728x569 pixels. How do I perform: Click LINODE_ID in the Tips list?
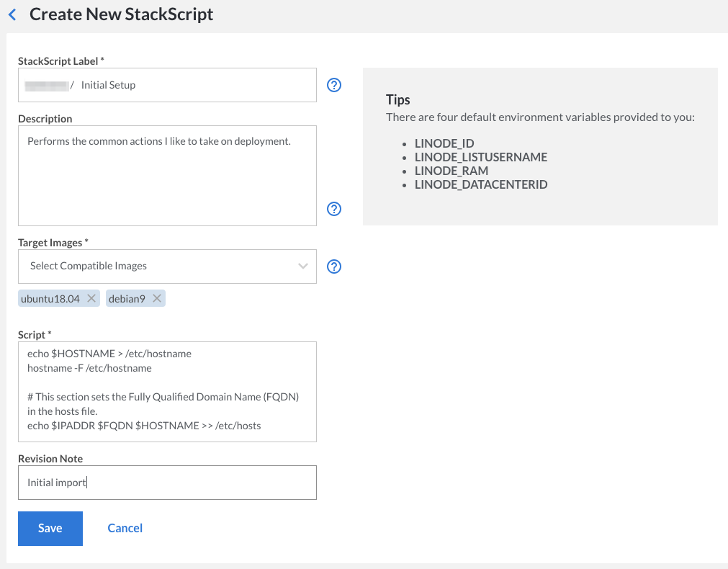pyautogui.click(x=444, y=144)
